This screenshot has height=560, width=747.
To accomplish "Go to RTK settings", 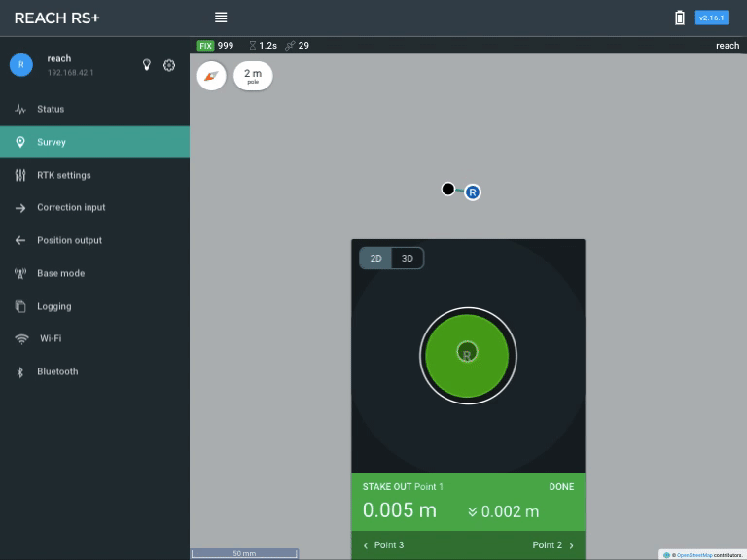I will (x=94, y=175).
